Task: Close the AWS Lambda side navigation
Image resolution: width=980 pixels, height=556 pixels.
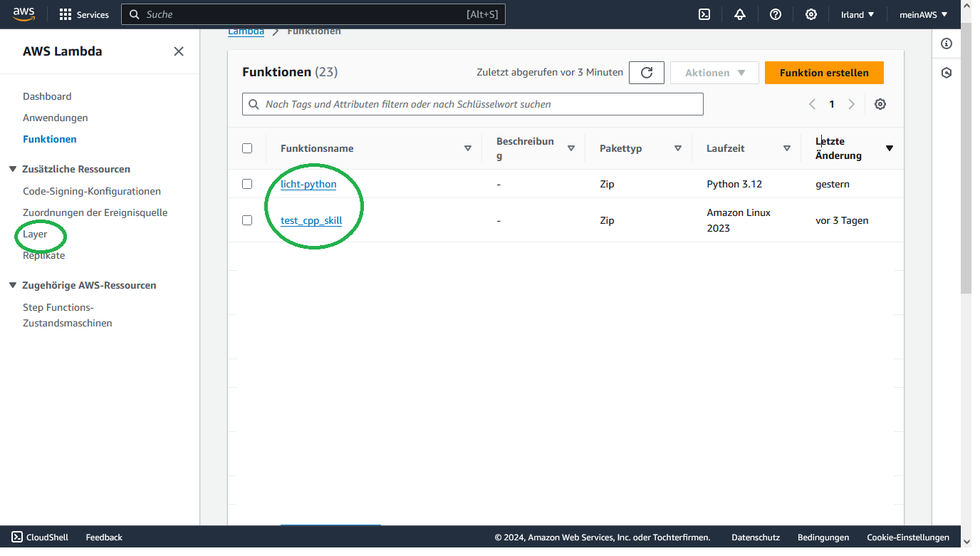Action: pos(179,51)
